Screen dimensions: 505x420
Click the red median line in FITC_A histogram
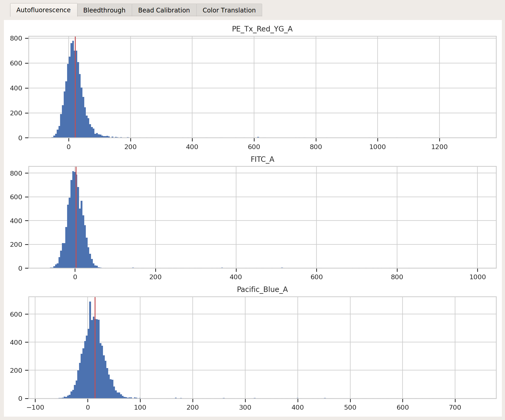pos(76,217)
